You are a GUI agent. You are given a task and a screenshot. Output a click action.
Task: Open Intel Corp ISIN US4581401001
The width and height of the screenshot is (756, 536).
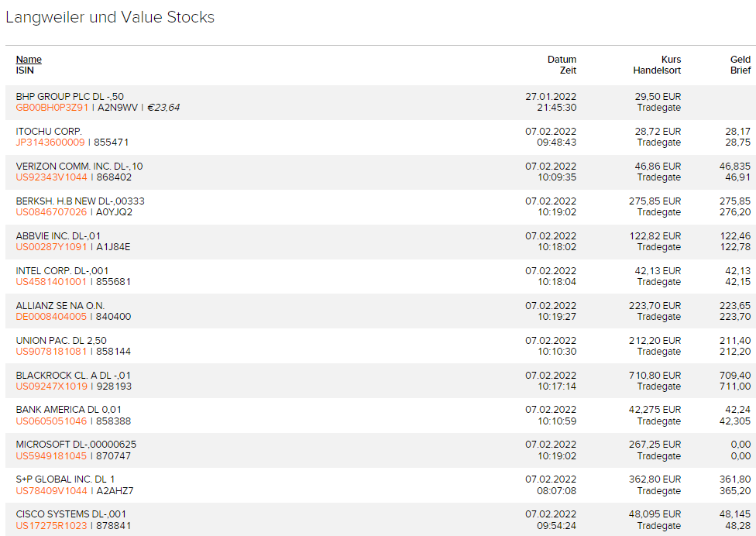[x=51, y=282]
